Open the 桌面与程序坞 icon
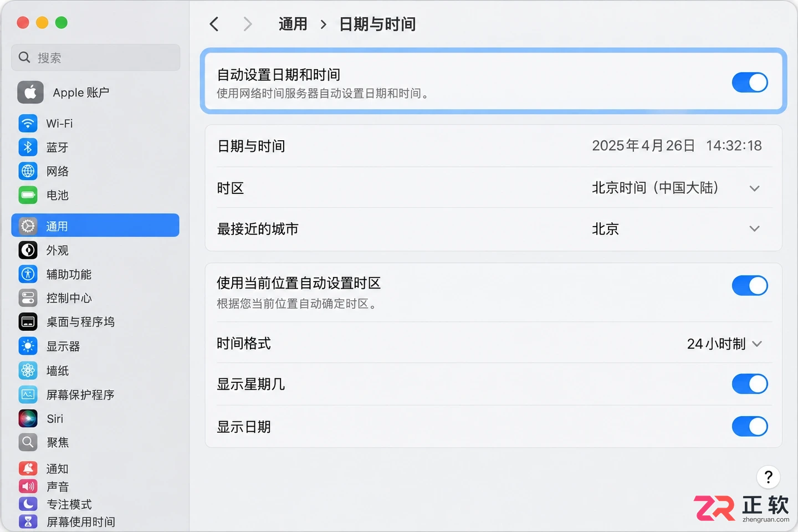Image resolution: width=798 pixels, height=532 pixels. click(x=28, y=321)
